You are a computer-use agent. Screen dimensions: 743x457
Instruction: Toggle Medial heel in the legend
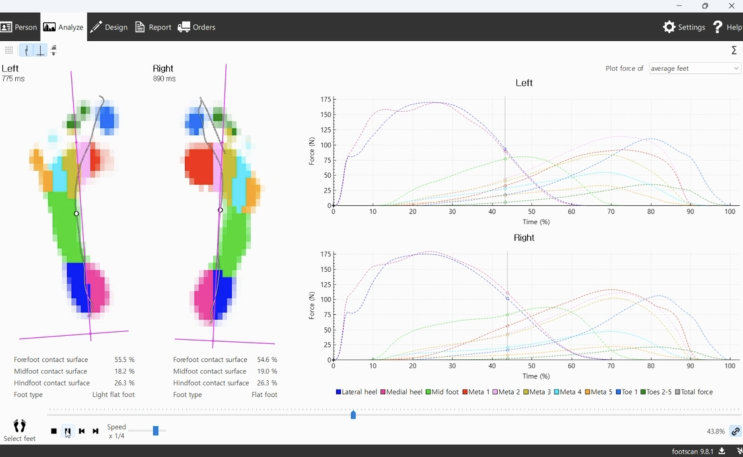(x=401, y=392)
